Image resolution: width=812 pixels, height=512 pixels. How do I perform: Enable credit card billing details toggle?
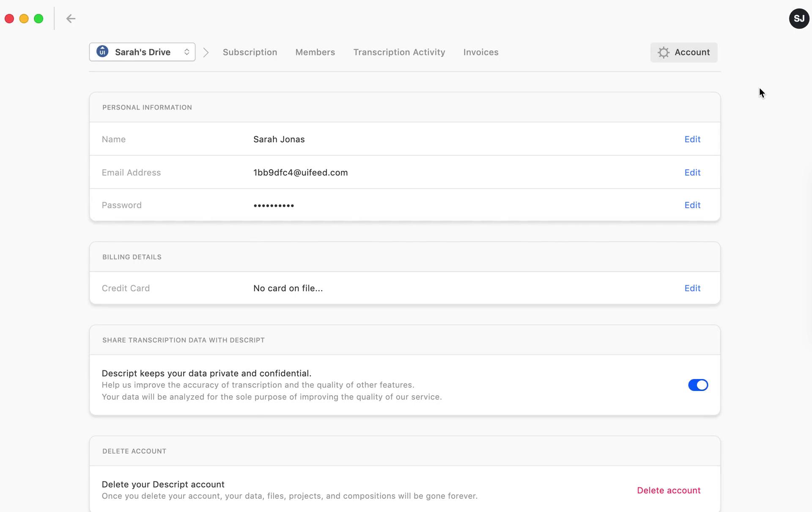pyautogui.click(x=693, y=288)
